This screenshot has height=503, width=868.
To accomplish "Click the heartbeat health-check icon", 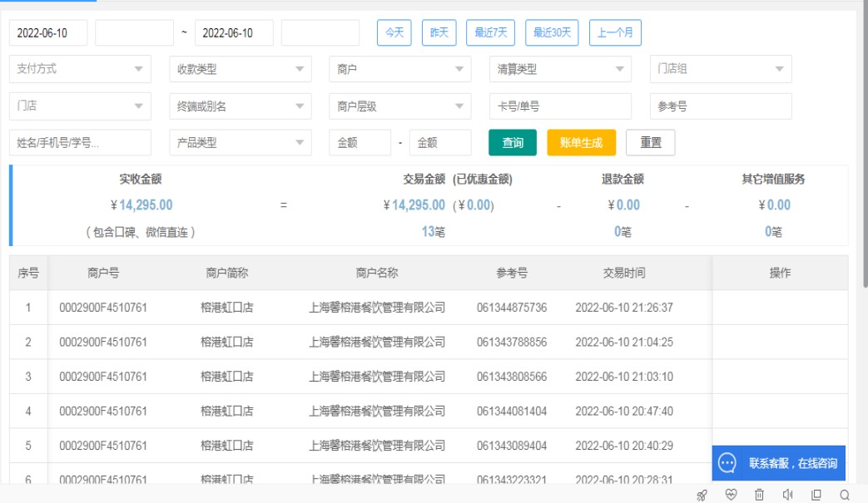I will (x=731, y=495).
